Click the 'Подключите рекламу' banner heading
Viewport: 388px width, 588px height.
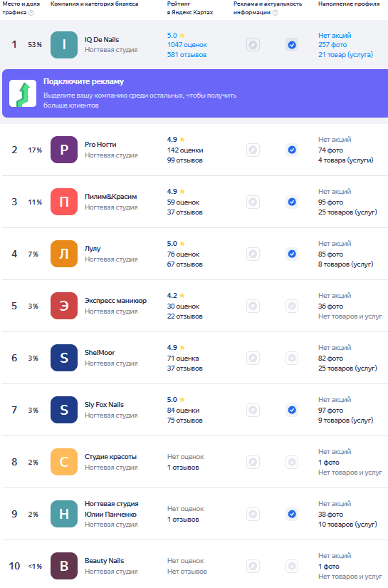pyautogui.click(x=83, y=81)
